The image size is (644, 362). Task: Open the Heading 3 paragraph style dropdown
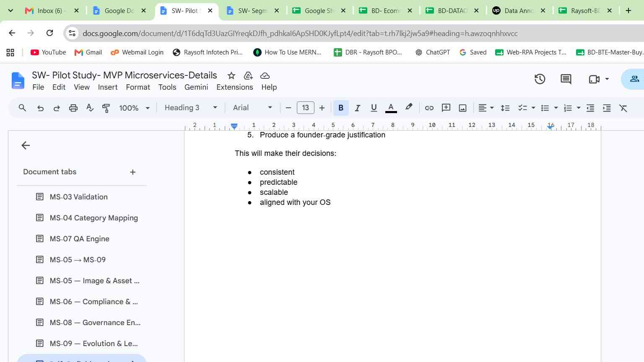[x=191, y=108]
